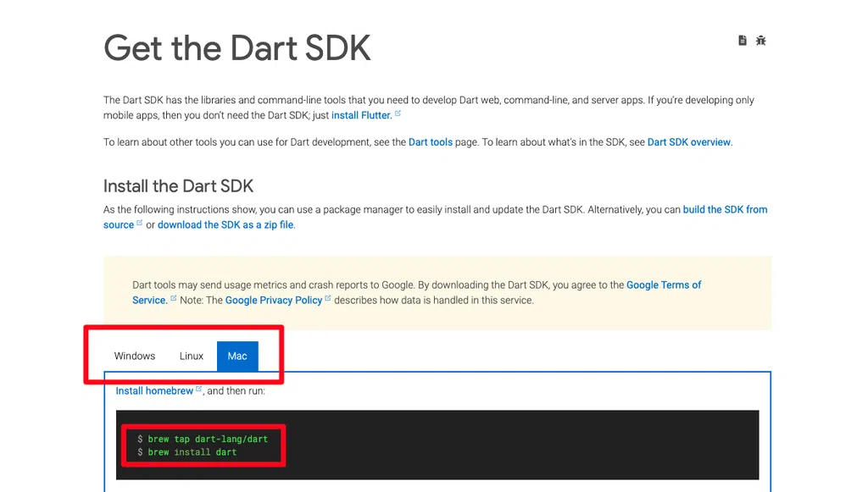Switch to the Windows tab

135,356
